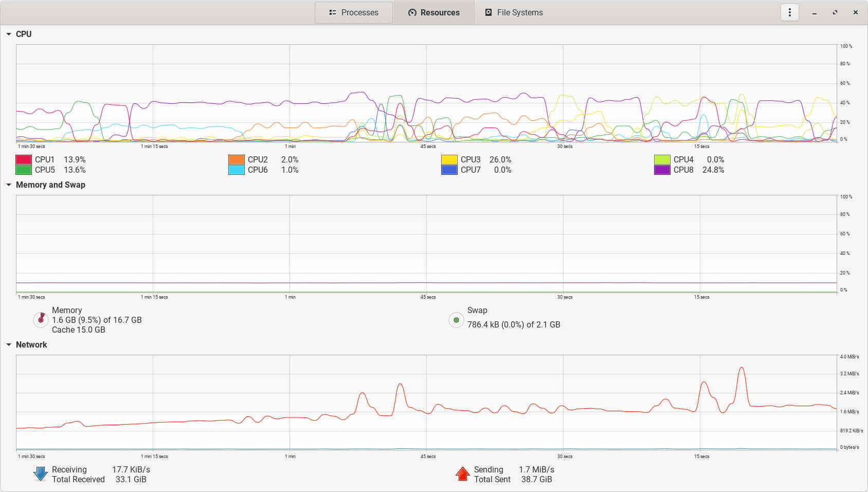Click the Memory pie chart icon
The image size is (868, 492).
click(41, 320)
